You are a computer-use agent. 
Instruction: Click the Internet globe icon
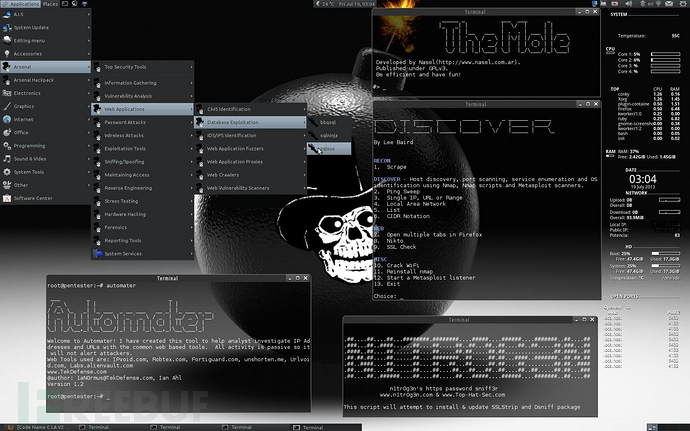click(7, 119)
